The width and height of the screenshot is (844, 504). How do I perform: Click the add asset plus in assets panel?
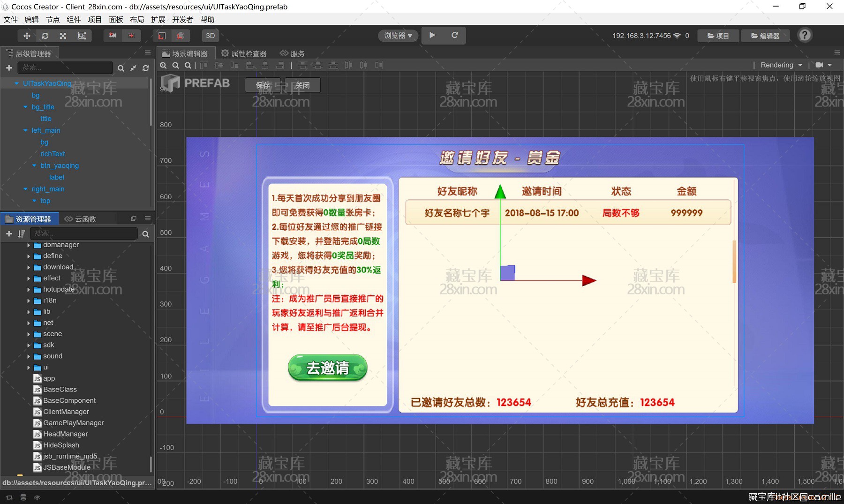coord(9,233)
